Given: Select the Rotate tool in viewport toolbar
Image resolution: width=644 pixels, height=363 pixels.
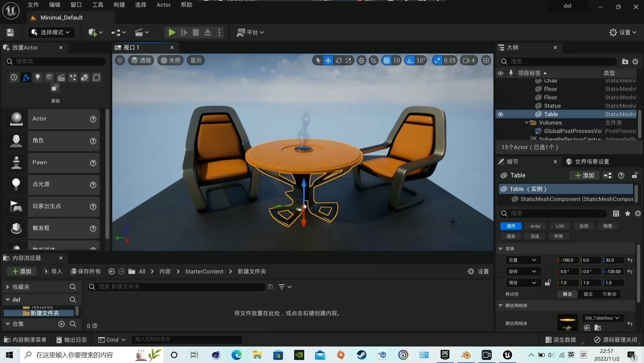Looking at the screenshot, I should [339, 61].
